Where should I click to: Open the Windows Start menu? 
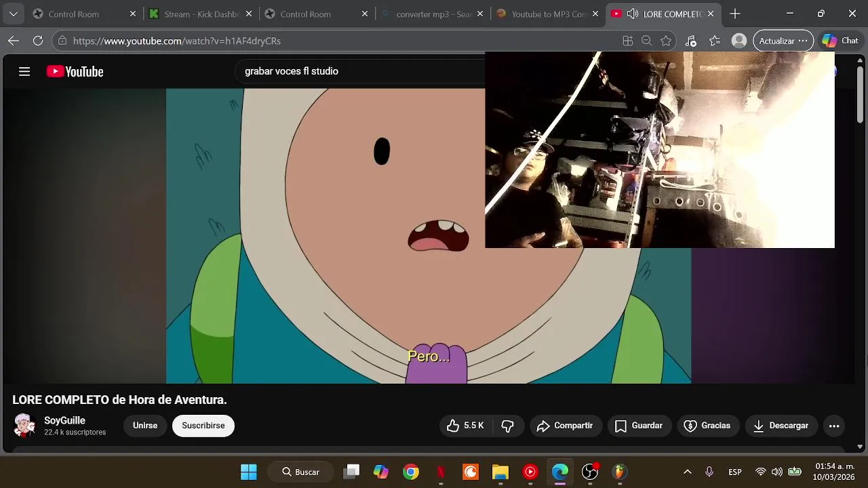(249, 472)
